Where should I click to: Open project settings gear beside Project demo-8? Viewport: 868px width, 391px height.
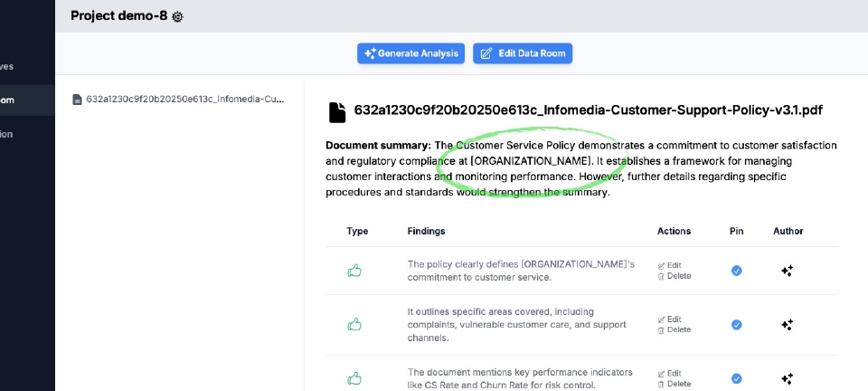pyautogui.click(x=177, y=16)
